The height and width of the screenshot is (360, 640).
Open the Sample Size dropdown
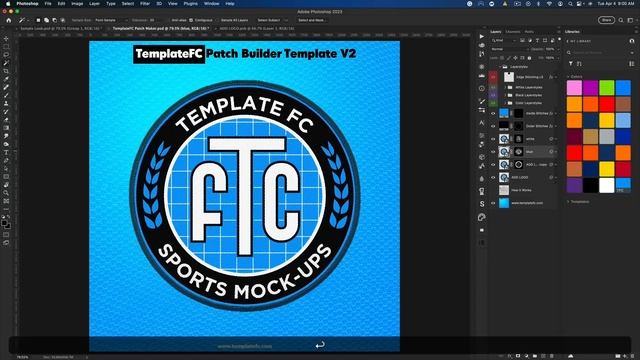(110, 20)
